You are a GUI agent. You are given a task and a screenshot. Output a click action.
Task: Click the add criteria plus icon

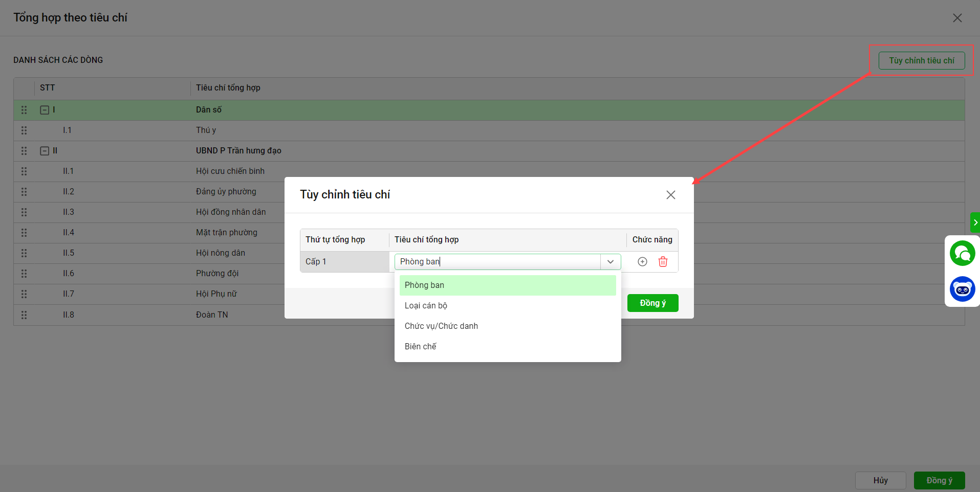[642, 262]
